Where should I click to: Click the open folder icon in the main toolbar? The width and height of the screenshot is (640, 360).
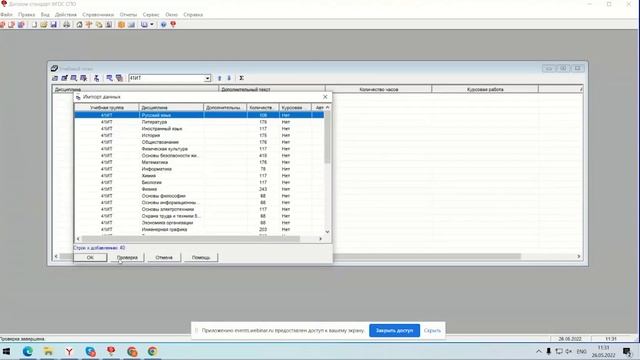44,24
